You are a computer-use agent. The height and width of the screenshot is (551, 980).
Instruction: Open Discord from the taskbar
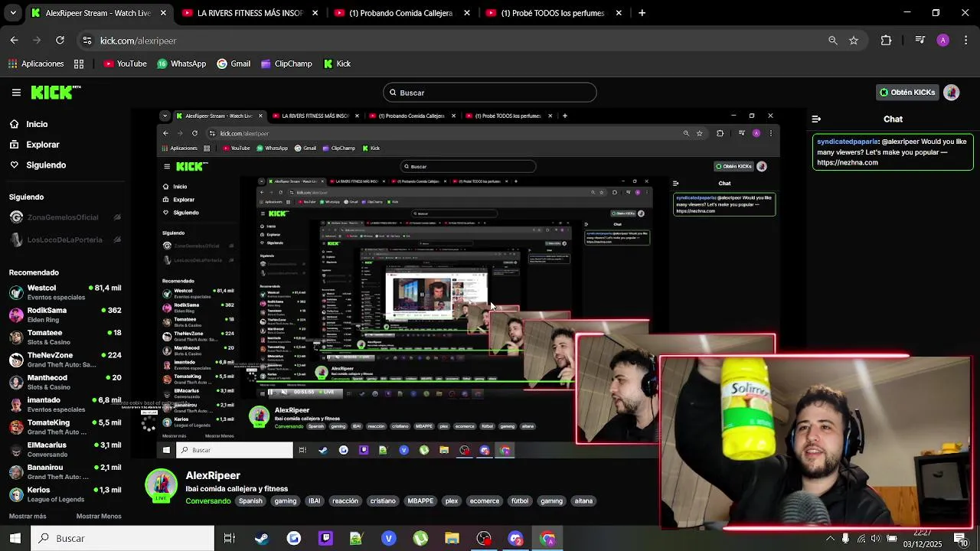(515, 538)
